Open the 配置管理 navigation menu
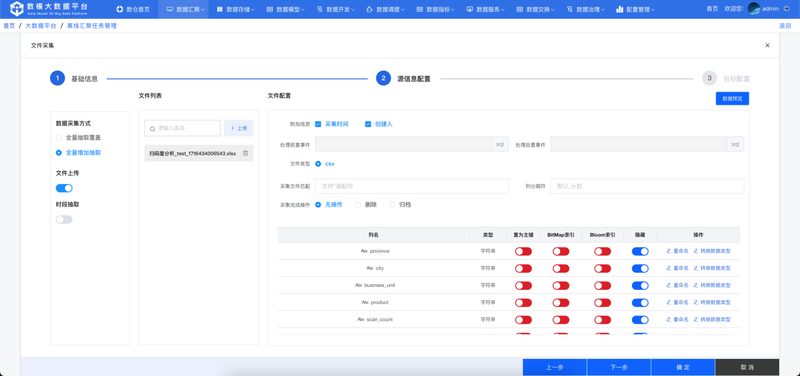Image resolution: width=800 pixels, height=376 pixels. (x=636, y=9)
